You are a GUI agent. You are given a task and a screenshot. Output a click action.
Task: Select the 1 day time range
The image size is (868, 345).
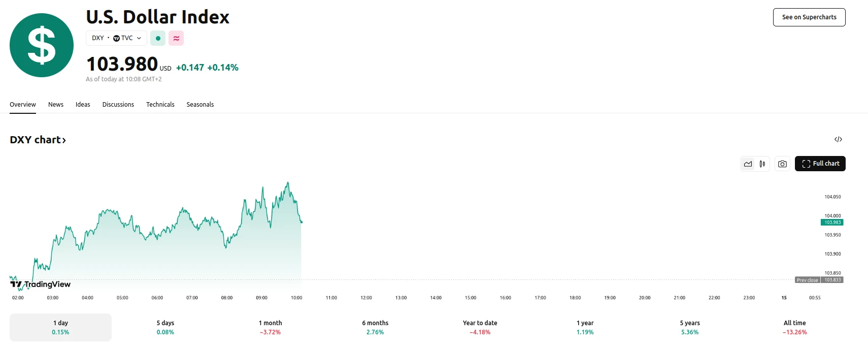click(x=60, y=327)
